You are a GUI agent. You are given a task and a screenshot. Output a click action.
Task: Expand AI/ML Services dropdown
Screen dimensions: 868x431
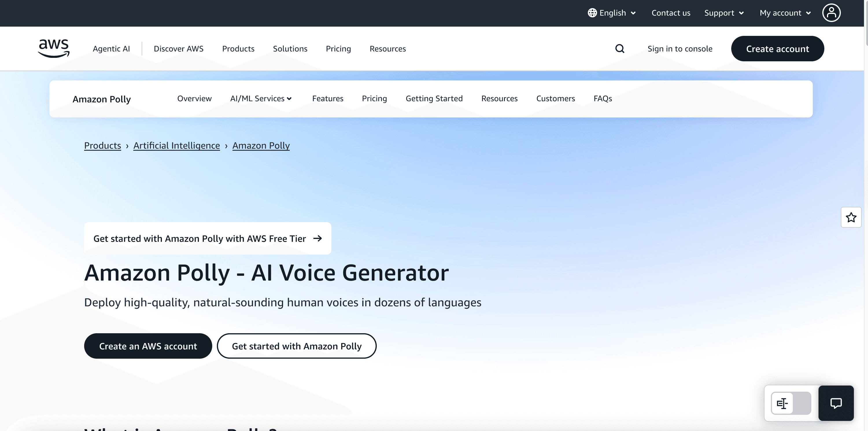[261, 98]
